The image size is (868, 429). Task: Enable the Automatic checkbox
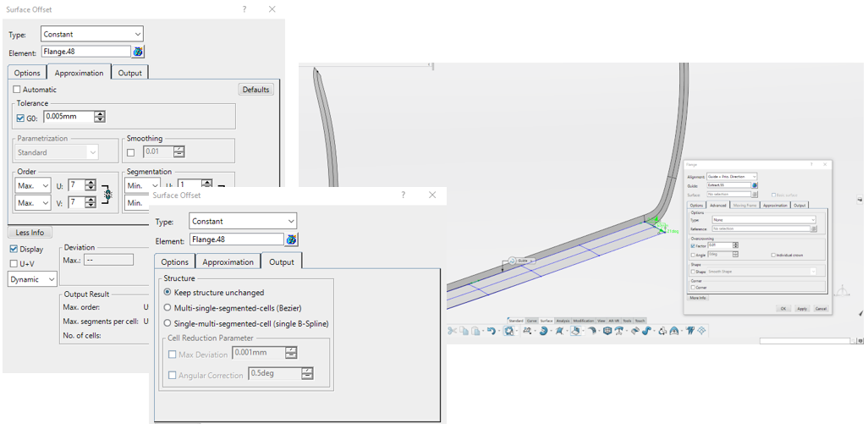click(17, 90)
